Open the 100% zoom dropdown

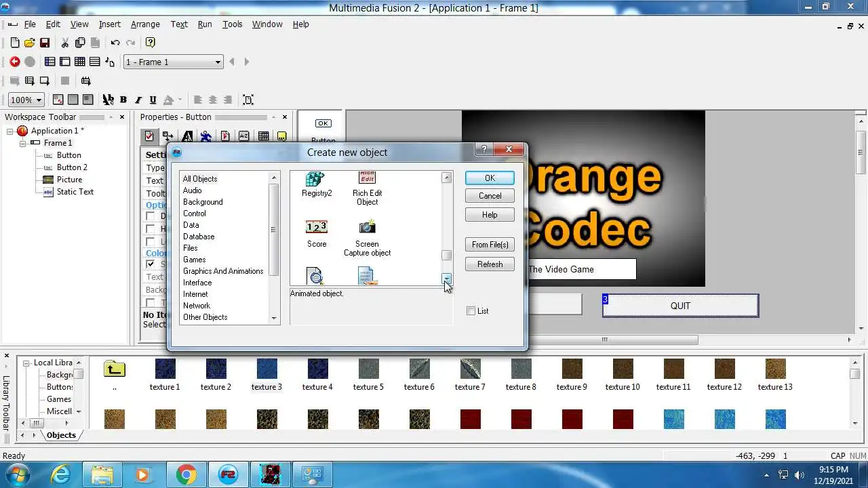point(26,100)
